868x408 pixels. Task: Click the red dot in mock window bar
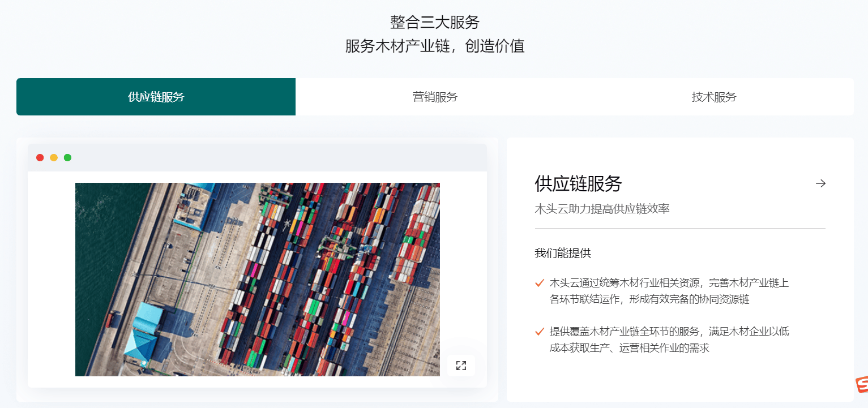(40, 157)
